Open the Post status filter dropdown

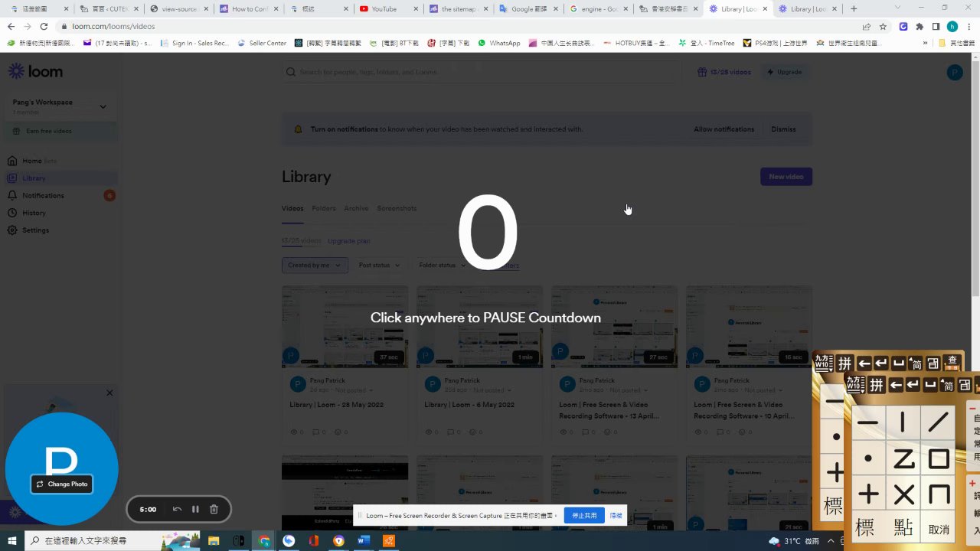[x=379, y=265]
